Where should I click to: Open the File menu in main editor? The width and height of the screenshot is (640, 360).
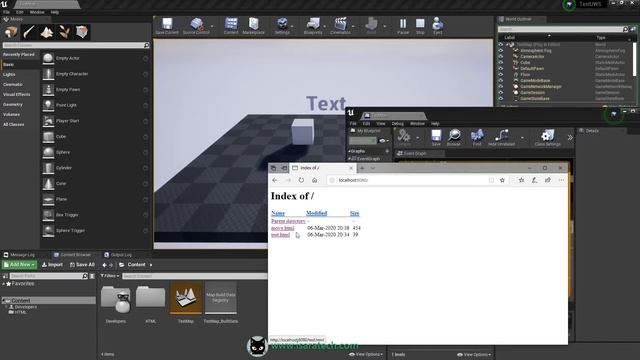click(7, 12)
